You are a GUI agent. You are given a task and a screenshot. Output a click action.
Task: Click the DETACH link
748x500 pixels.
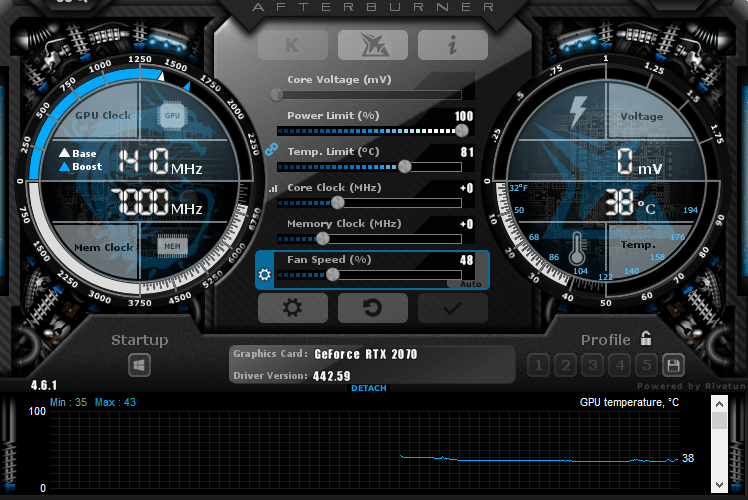point(369,388)
